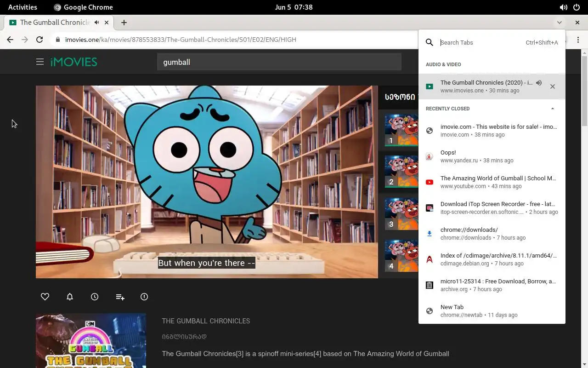The image size is (588, 368).
Task: Click iTop Screen Recorder favicon
Action: click(x=430, y=208)
